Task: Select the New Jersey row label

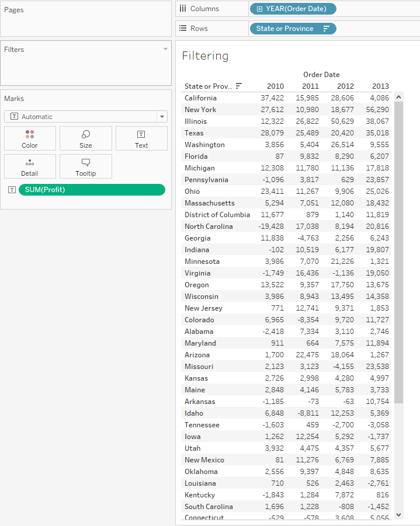Action: tap(203, 308)
